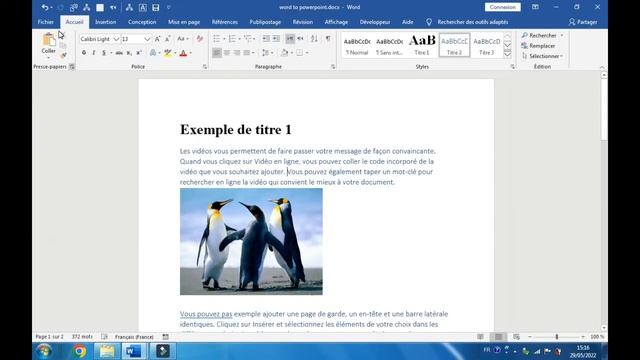Switch to the Révision tab
Screen dimensions: 640x360
point(303,22)
